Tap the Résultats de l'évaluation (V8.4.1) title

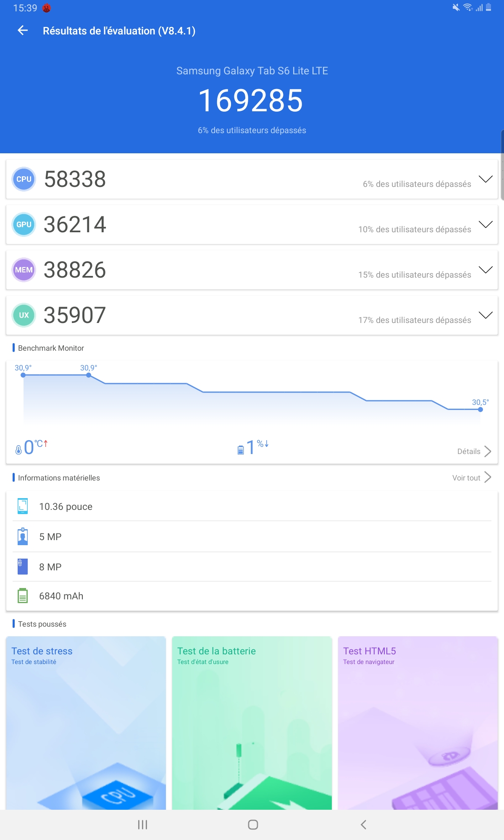[x=119, y=31]
